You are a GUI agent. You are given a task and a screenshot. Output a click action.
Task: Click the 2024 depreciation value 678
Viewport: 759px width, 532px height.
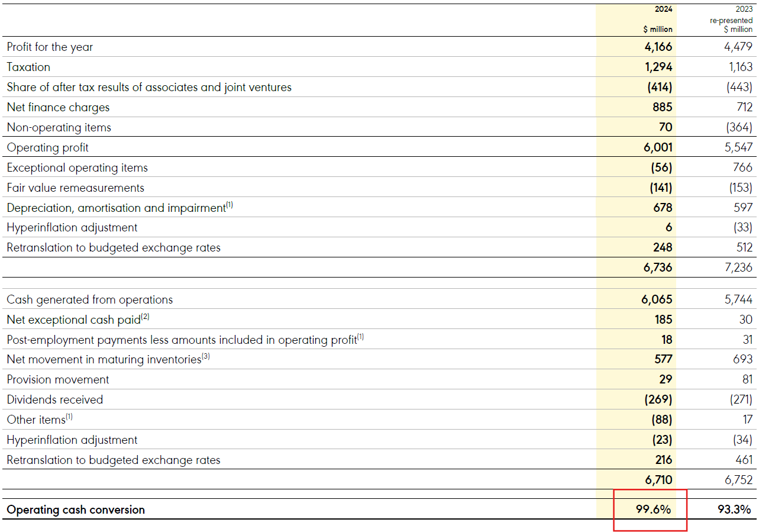coord(662,208)
